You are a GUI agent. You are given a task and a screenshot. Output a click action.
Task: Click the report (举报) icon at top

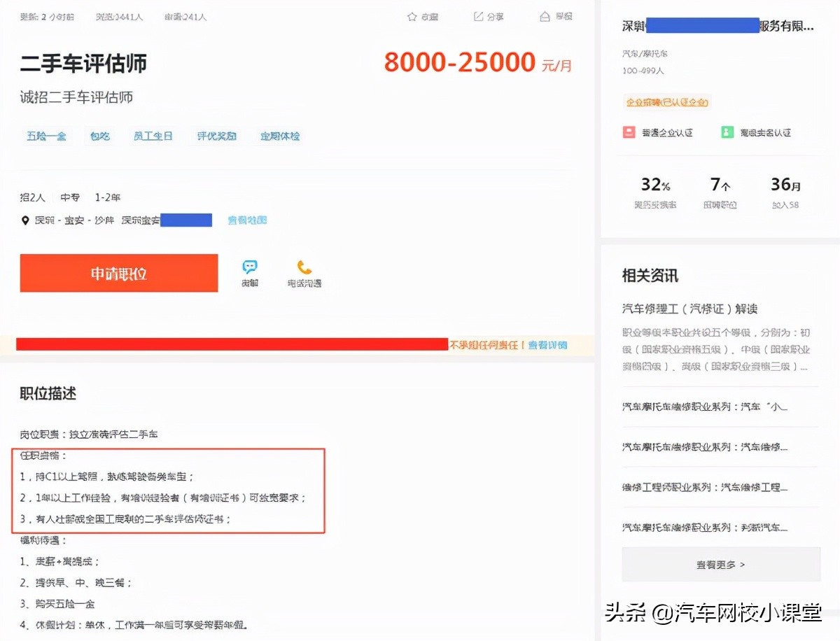[545, 17]
